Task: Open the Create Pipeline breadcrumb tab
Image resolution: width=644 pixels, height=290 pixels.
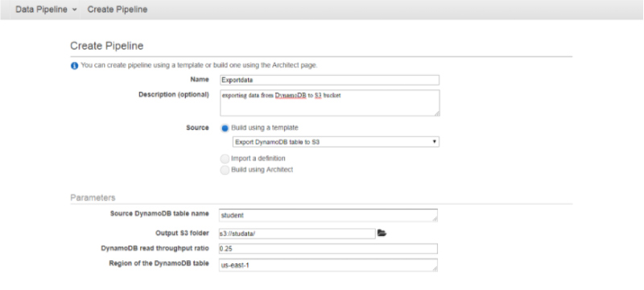Action: (x=118, y=10)
